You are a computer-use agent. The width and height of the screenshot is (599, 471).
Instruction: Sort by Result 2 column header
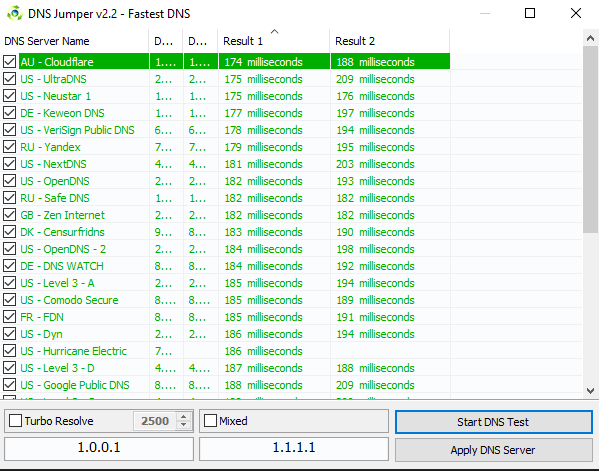389,41
